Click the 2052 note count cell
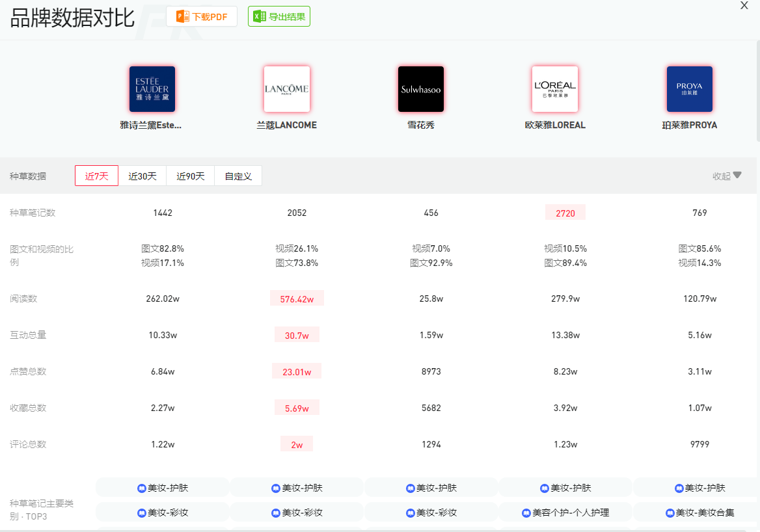The height and width of the screenshot is (532, 760). point(297,213)
